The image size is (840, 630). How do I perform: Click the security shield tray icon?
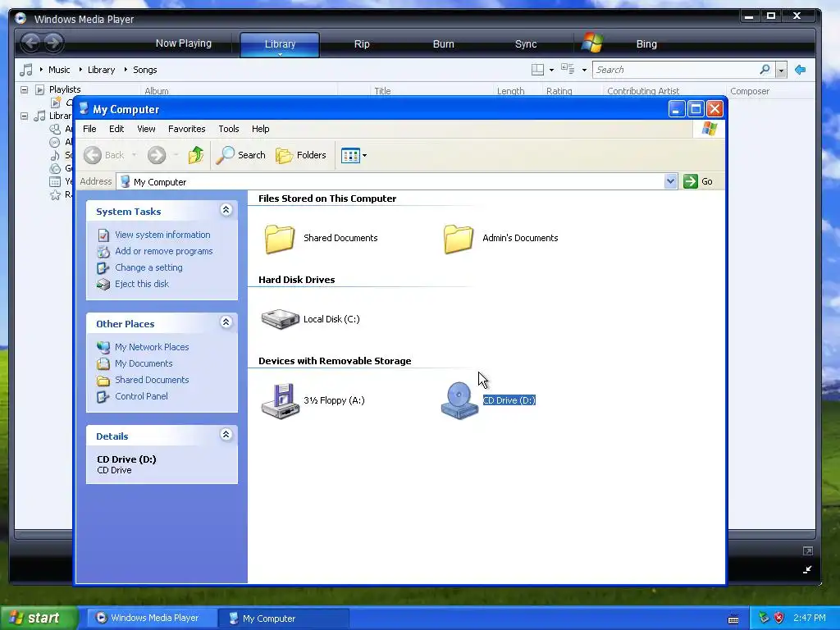tap(779, 618)
